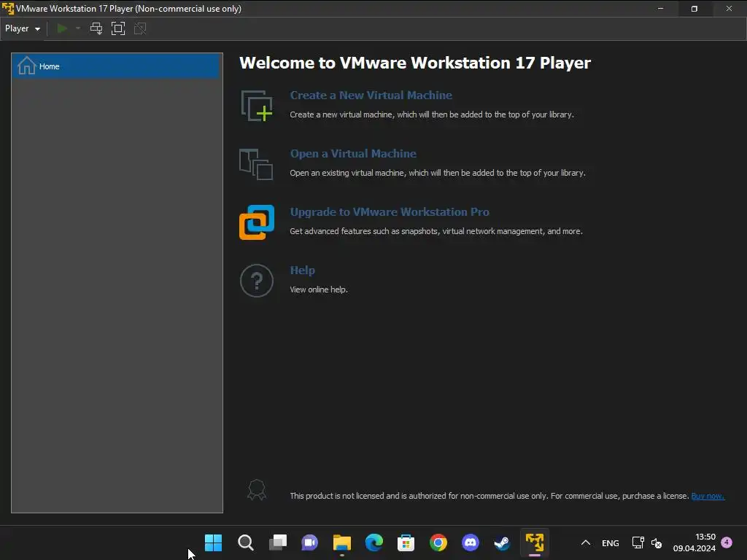The image size is (747, 560).
Task: Open the notification badge showing 4
Action: tap(727, 542)
